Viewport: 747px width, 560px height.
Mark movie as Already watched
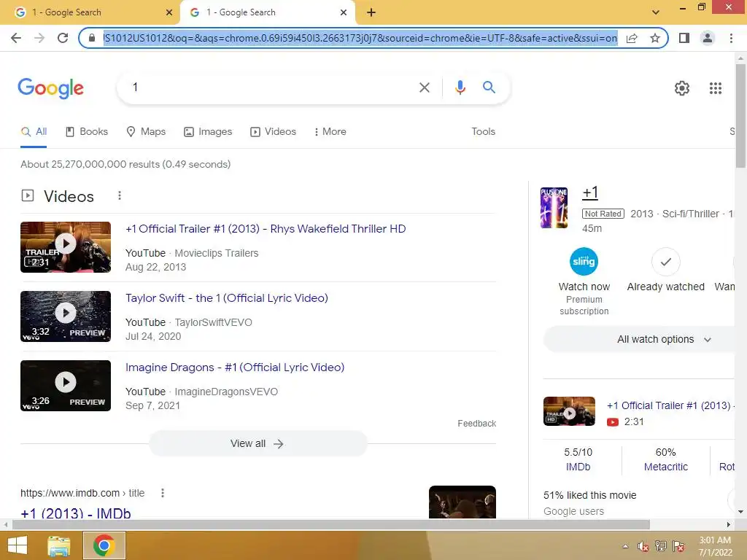pyautogui.click(x=665, y=262)
